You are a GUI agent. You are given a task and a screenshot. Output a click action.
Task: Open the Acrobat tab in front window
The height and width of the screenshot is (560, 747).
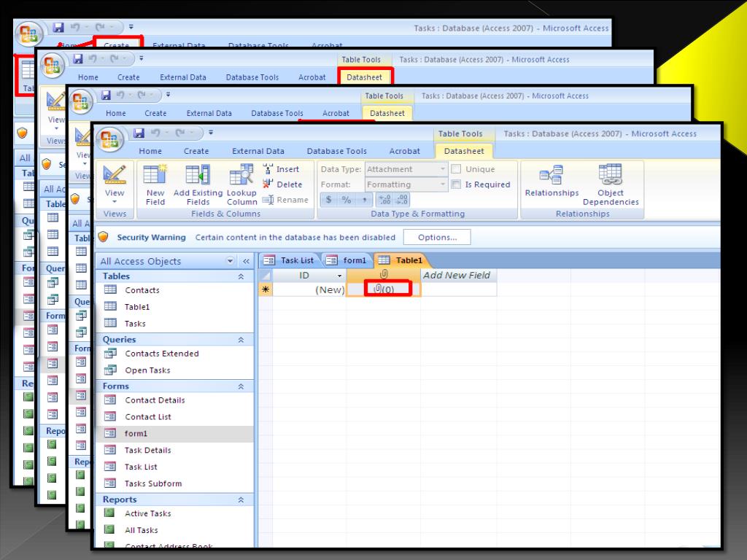coord(404,151)
